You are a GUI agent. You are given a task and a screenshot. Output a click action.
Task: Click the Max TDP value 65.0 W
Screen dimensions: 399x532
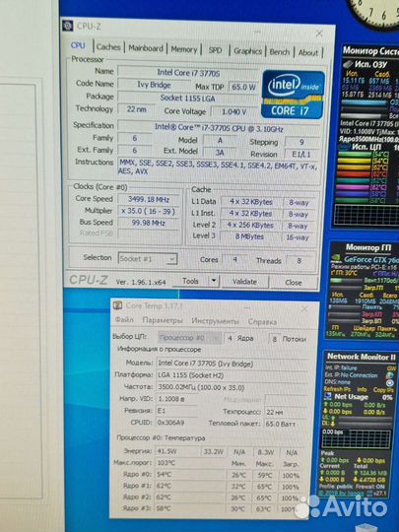pos(243,88)
